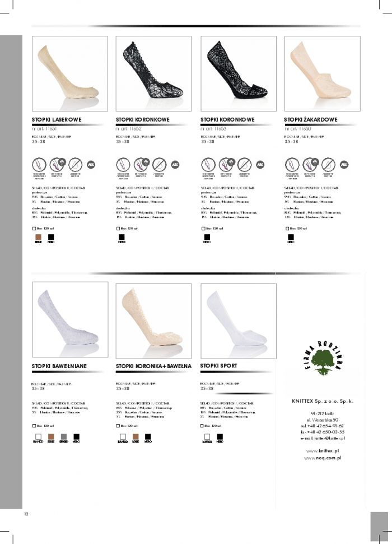Click the black lace Stopki Koronkowe 11652 photo
This screenshot has width=392, height=544.
[x=153, y=73]
